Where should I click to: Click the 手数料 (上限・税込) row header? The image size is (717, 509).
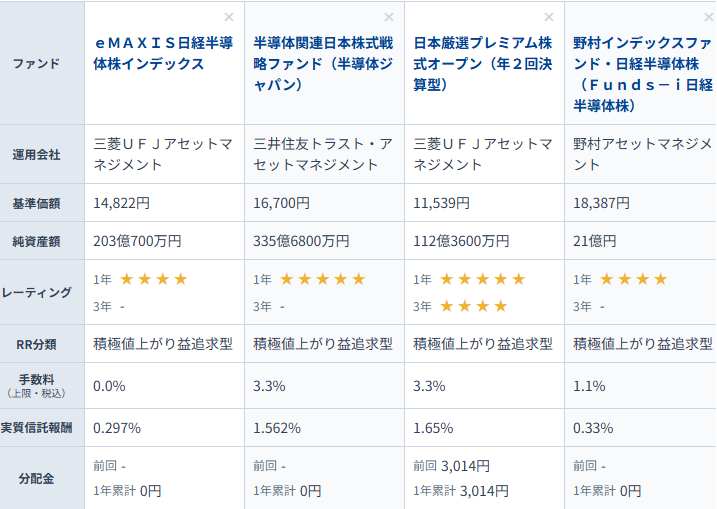coord(36,385)
